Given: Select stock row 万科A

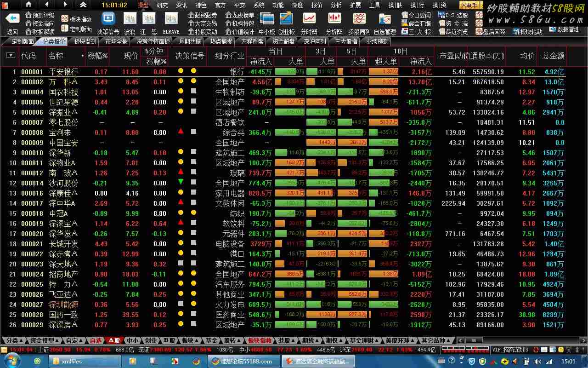Looking at the screenshot, I should [283, 82].
